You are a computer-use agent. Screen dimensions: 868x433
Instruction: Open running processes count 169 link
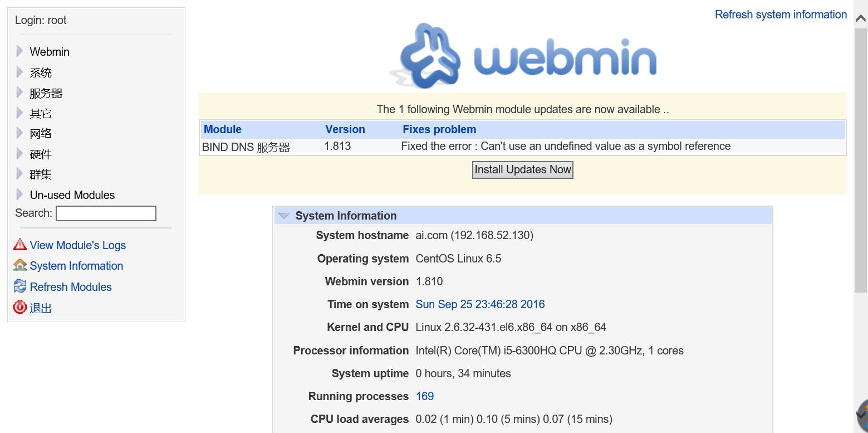pos(425,396)
